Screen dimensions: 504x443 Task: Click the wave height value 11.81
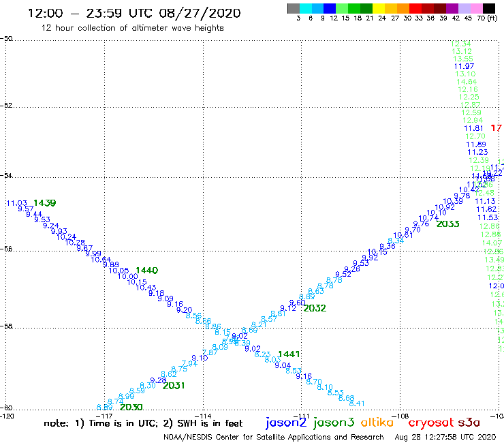coord(473,128)
